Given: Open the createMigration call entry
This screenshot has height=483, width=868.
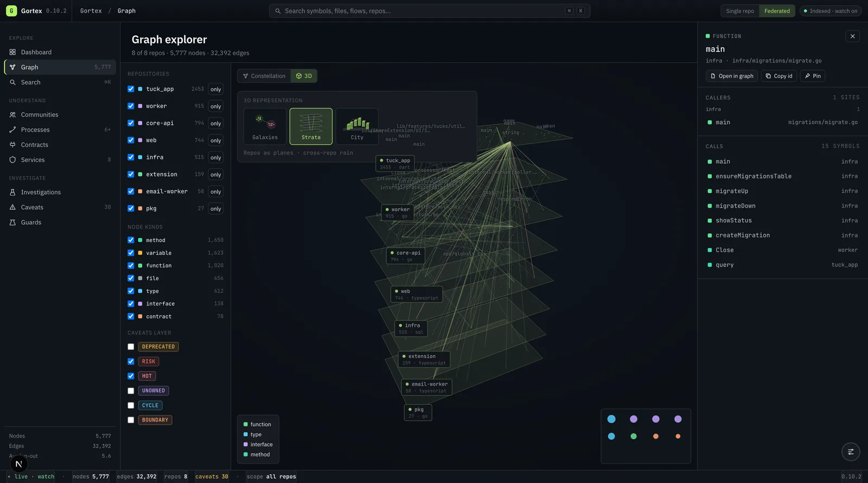Looking at the screenshot, I should 782,235.
